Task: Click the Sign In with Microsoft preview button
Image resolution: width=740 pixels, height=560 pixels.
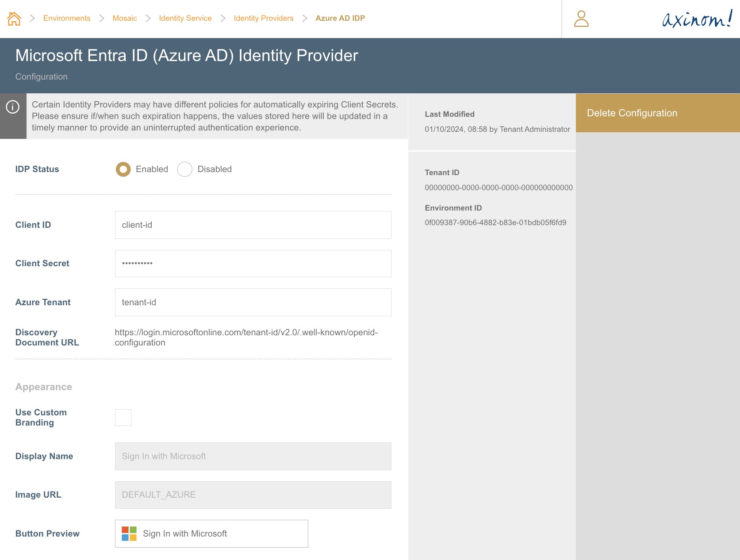Action: click(211, 533)
